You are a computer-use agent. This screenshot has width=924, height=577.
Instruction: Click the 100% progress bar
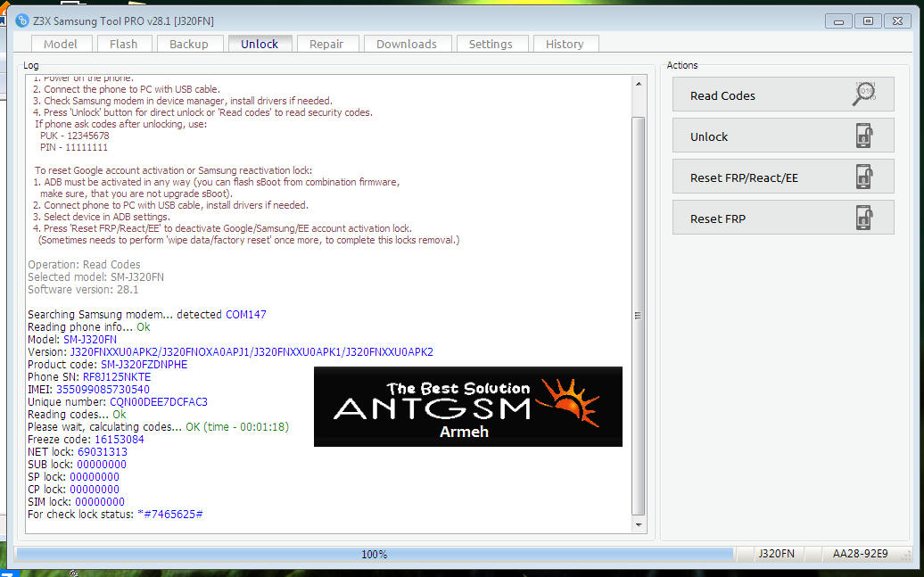click(375, 554)
